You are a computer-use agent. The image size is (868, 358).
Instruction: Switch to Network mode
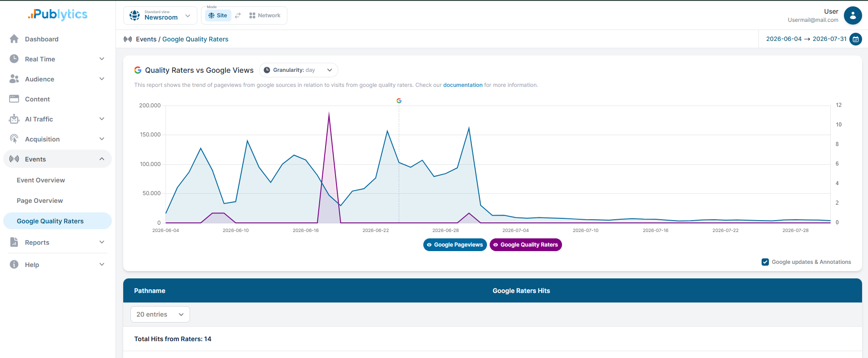(265, 15)
